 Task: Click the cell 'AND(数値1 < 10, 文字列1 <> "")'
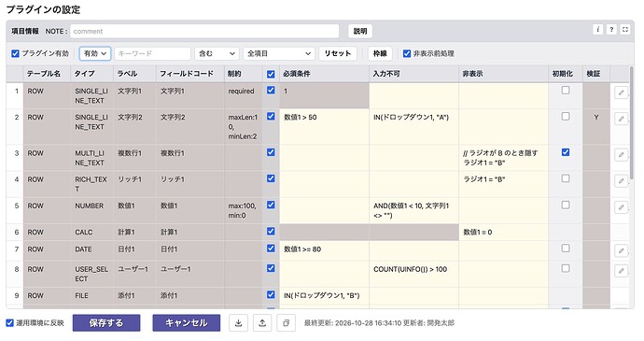coord(414,210)
